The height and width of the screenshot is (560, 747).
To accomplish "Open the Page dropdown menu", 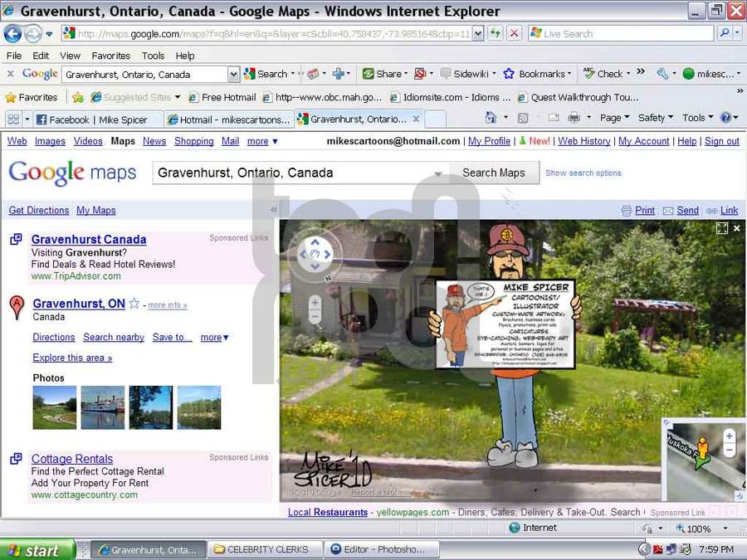I will pos(614,118).
